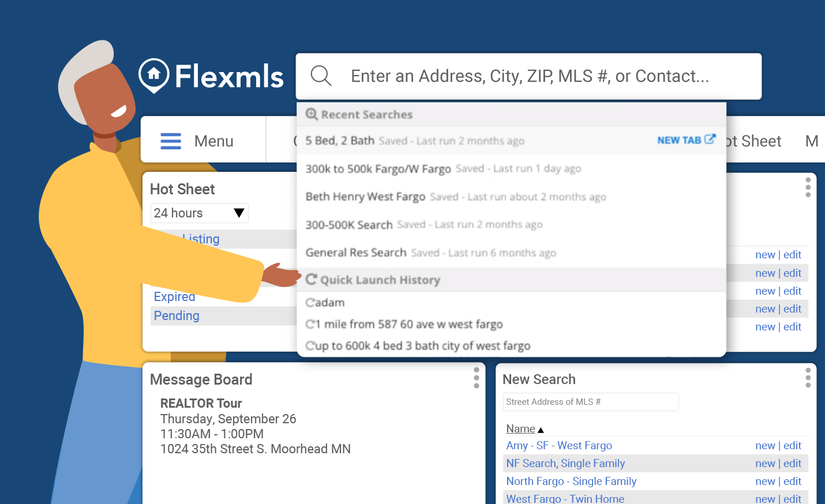Click the Pending link in Hot Sheet
The height and width of the screenshot is (504, 825).
click(177, 315)
